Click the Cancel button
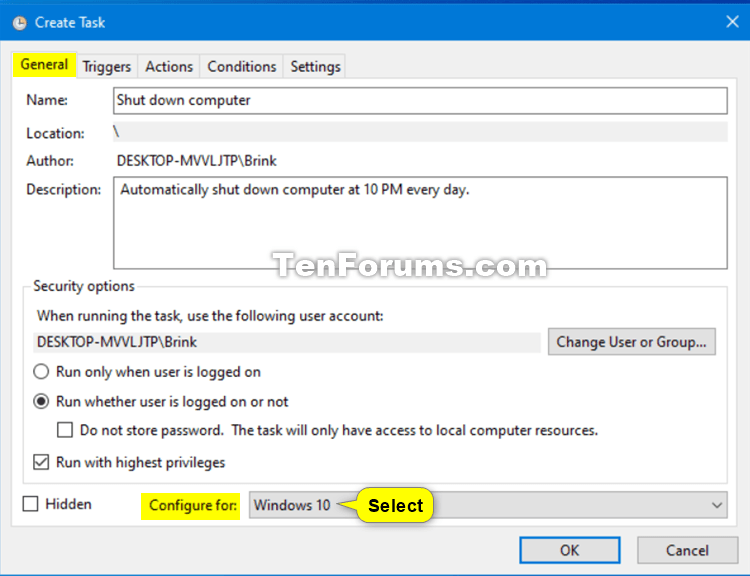The height and width of the screenshot is (576, 750). (687, 550)
